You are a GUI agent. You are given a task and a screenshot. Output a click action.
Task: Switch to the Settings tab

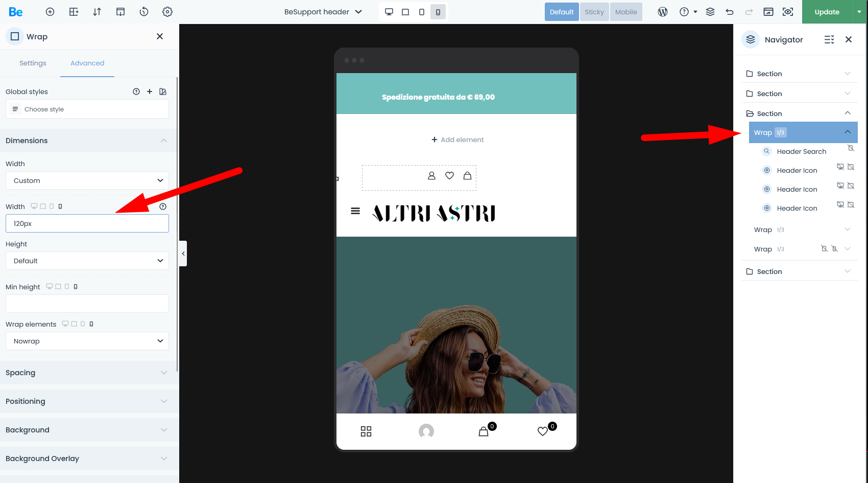[33, 63]
